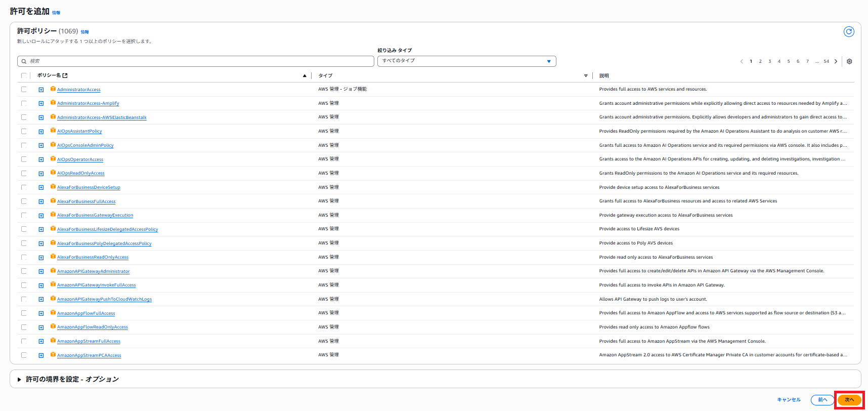Click the 次へ next button

tap(849, 400)
